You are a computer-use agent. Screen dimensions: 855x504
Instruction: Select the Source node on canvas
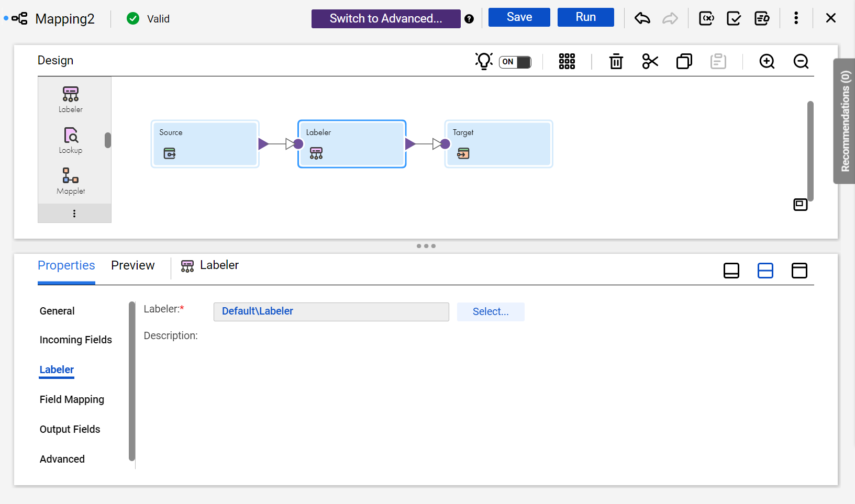click(x=205, y=144)
